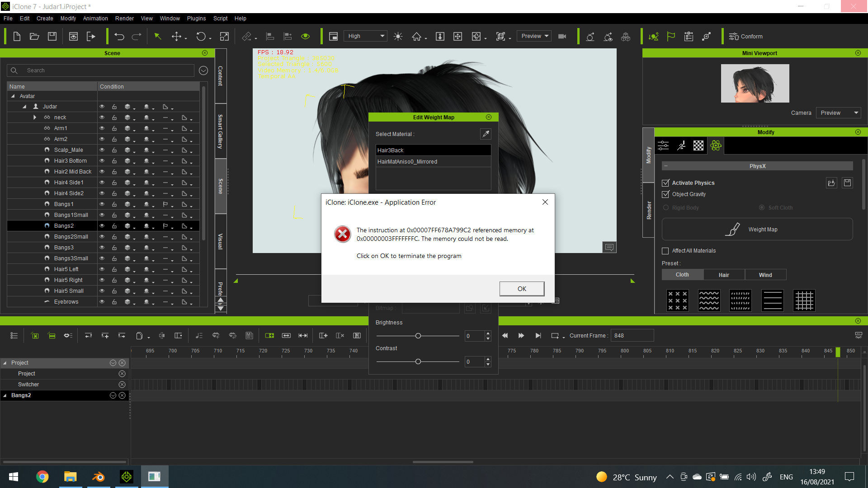Viewport: 868px width, 488px height.
Task: Select the Soft Cloth radio button
Action: 762,208
